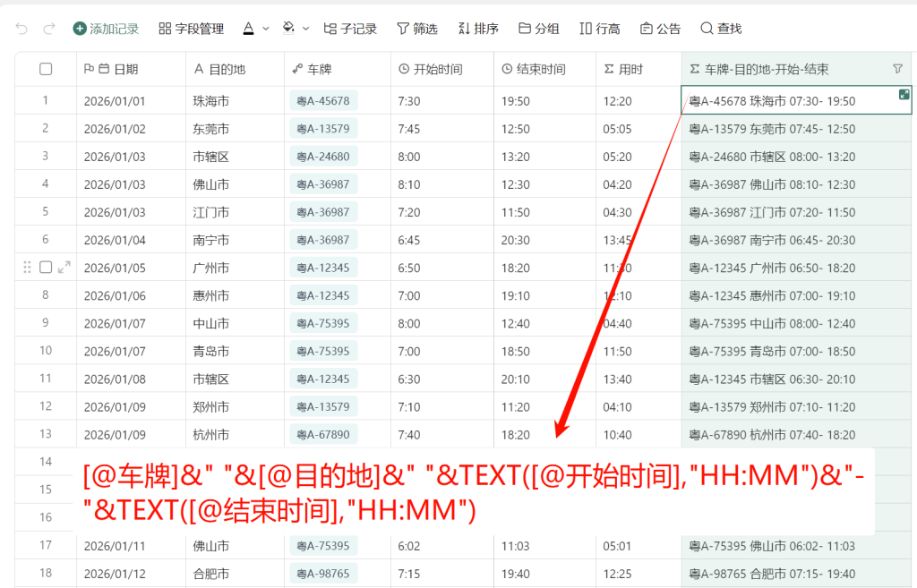The image size is (917, 588).
Task: Select the date cell 2026/01/06
Action: point(131,295)
